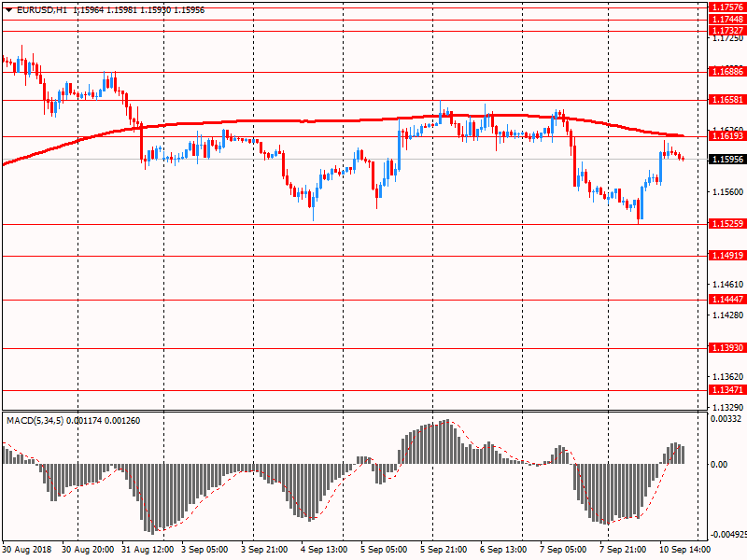Click the 1.13930 support level label
The image size is (747, 560).
(726, 347)
